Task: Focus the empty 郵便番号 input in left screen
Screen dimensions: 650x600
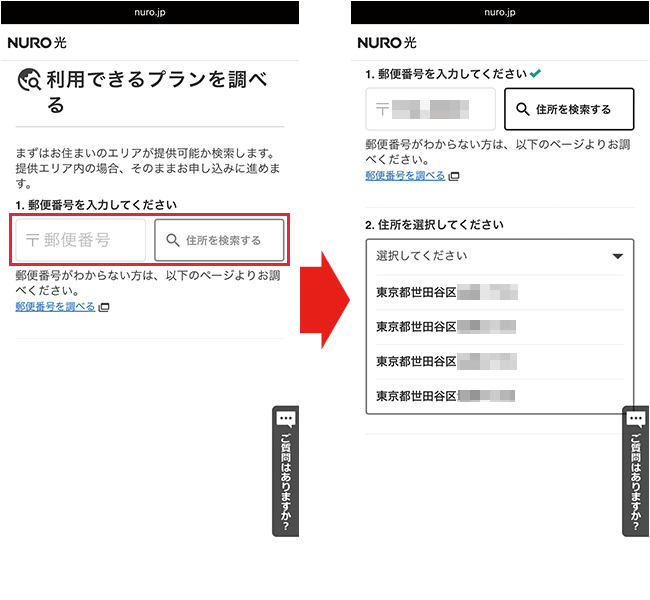Action: (80, 240)
